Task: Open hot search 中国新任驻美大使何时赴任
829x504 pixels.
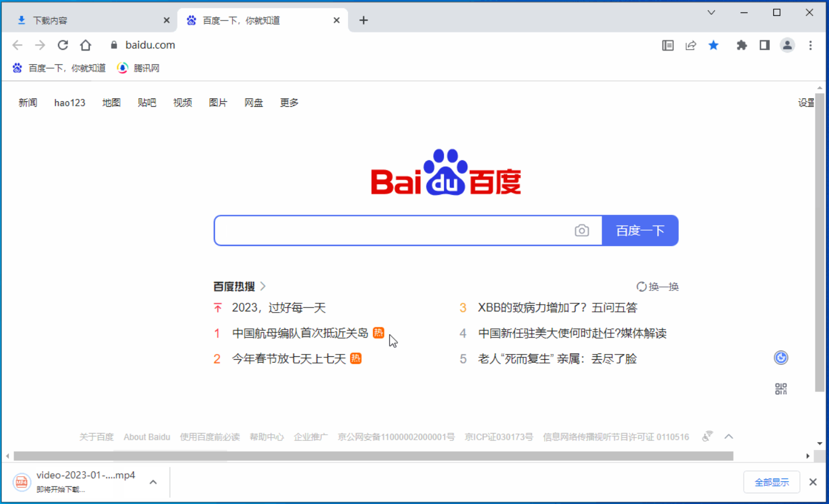Action: click(572, 333)
